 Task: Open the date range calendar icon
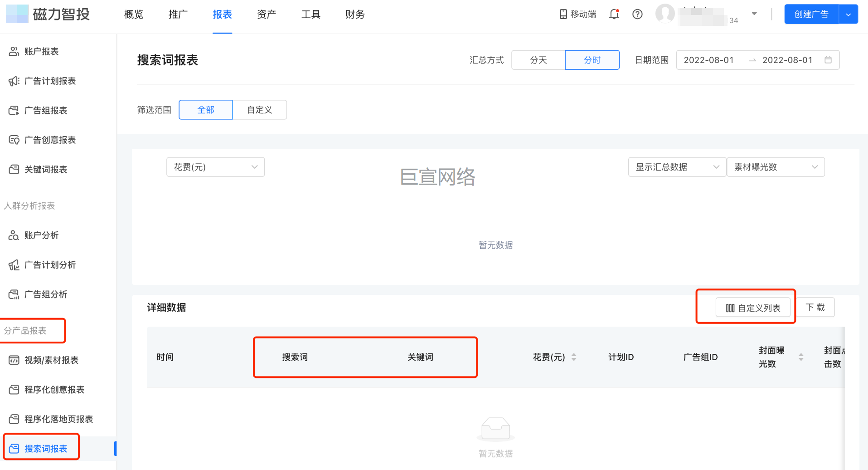point(828,59)
